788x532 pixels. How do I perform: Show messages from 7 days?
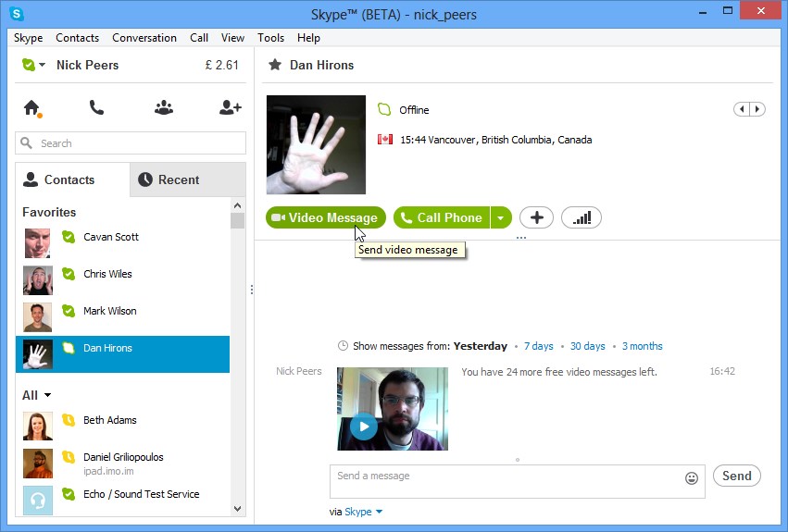[x=538, y=346]
